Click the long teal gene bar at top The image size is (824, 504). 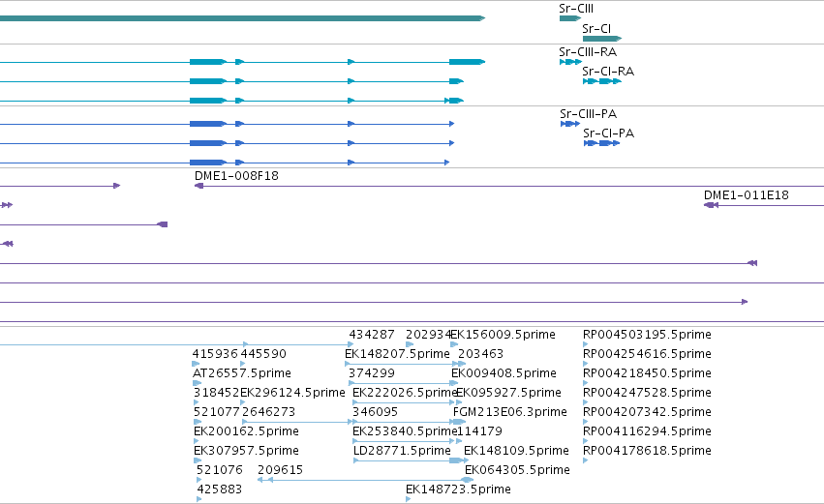coord(242,18)
